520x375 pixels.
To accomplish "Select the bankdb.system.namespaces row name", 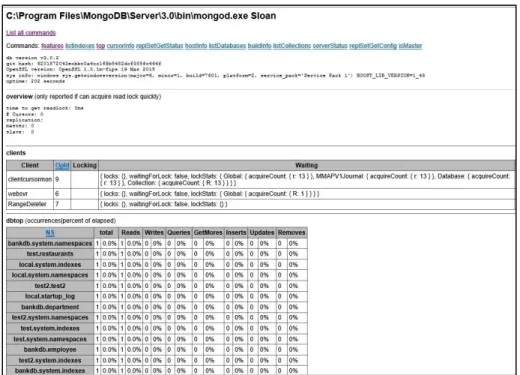I will pos(50,243).
